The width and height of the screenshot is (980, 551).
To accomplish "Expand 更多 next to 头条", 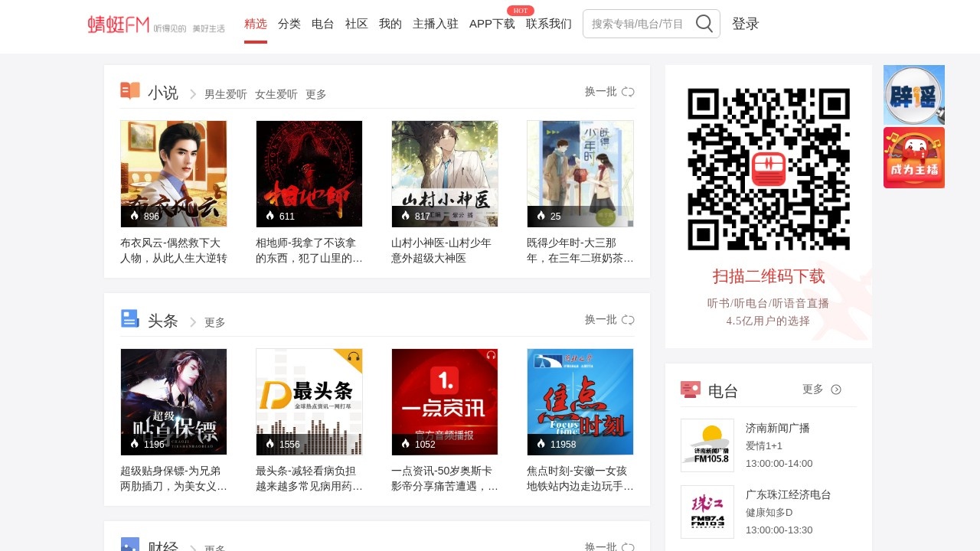I will pos(214,322).
